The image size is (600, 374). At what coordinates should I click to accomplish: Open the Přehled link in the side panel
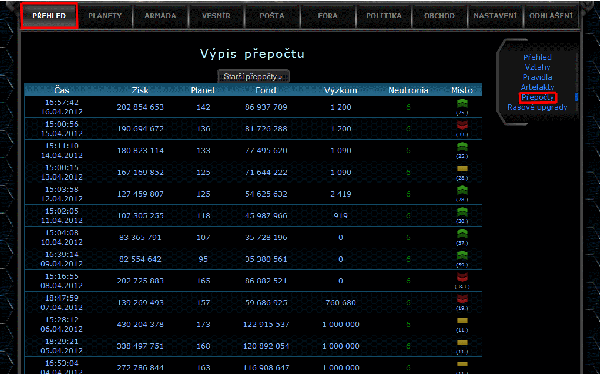[x=537, y=57]
